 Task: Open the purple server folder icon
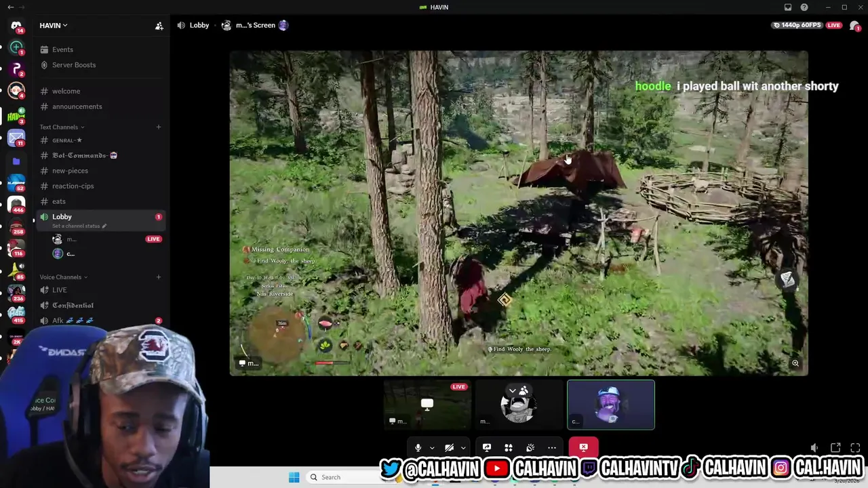pyautogui.click(x=16, y=161)
